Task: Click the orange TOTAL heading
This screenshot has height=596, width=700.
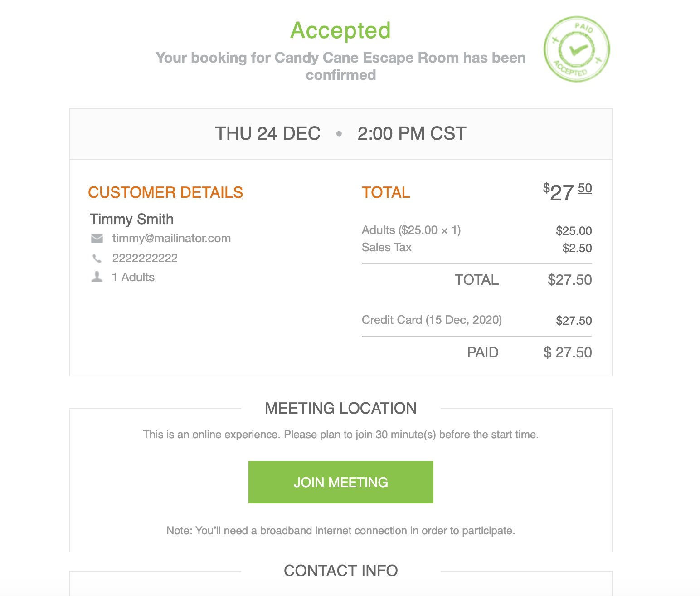Action: [386, 192]
